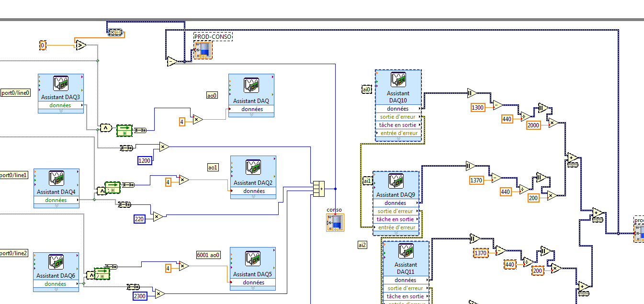Select the sortie d'erreur terminal of DAQ10
Image resolution: width=644 pixels, height=304 pixels.
398,117
